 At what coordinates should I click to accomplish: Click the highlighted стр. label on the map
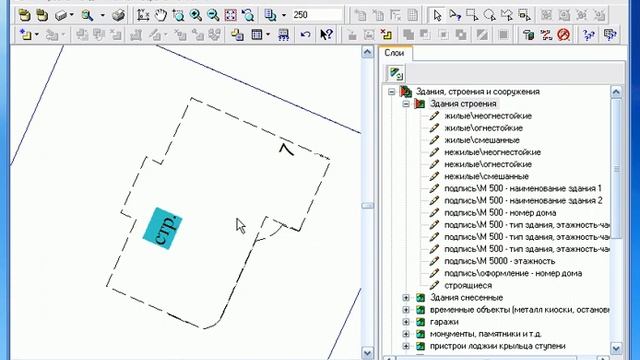coord(162,229)
